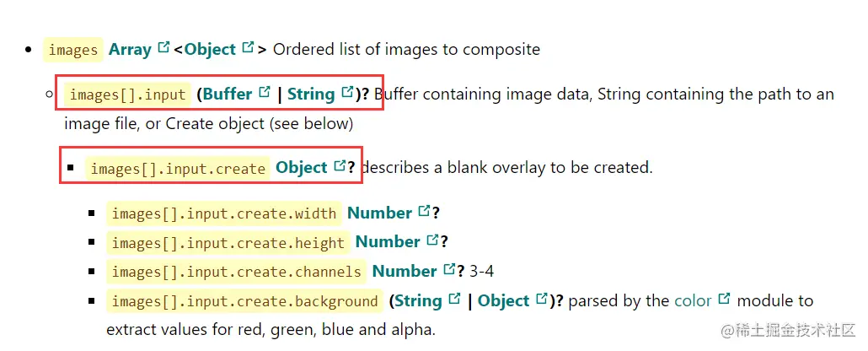Click the images[].input.create code label
Screen dimensions: 868x351
tap(179, 169)
